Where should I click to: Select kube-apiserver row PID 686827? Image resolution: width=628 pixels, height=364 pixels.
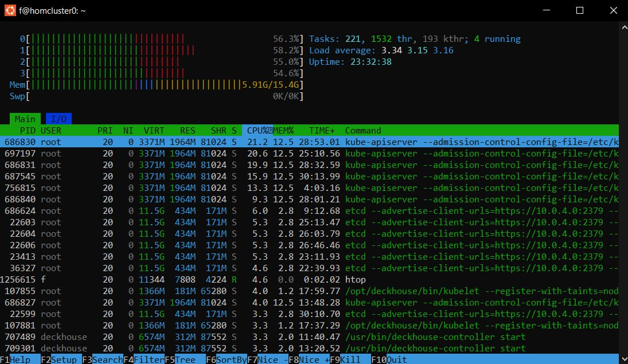click(309, 303)
